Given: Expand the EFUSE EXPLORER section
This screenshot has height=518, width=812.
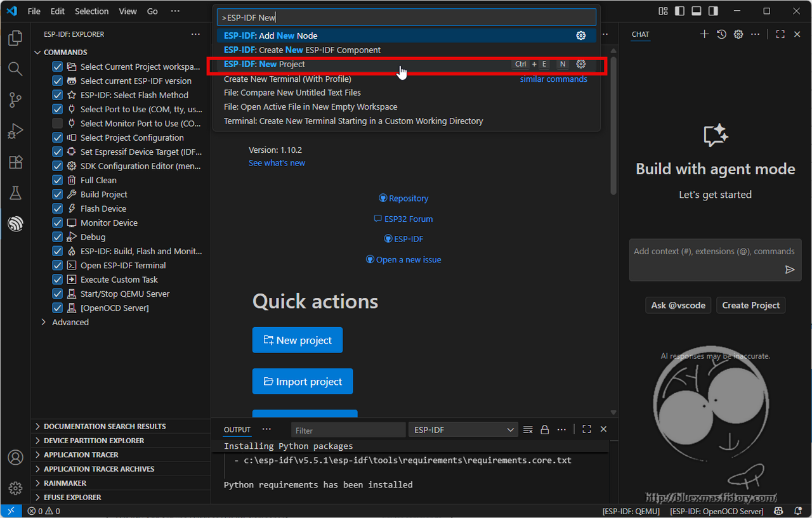Looking at the screenshot, I should 121,498.
